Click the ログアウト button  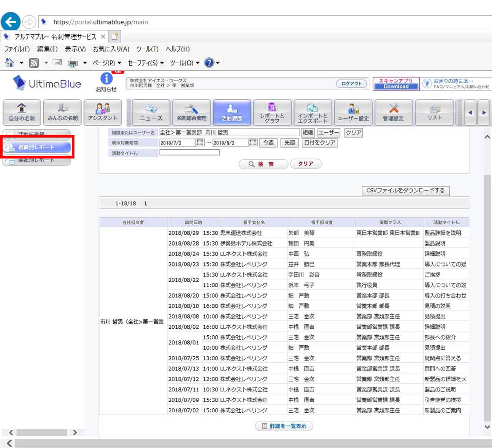351,84
